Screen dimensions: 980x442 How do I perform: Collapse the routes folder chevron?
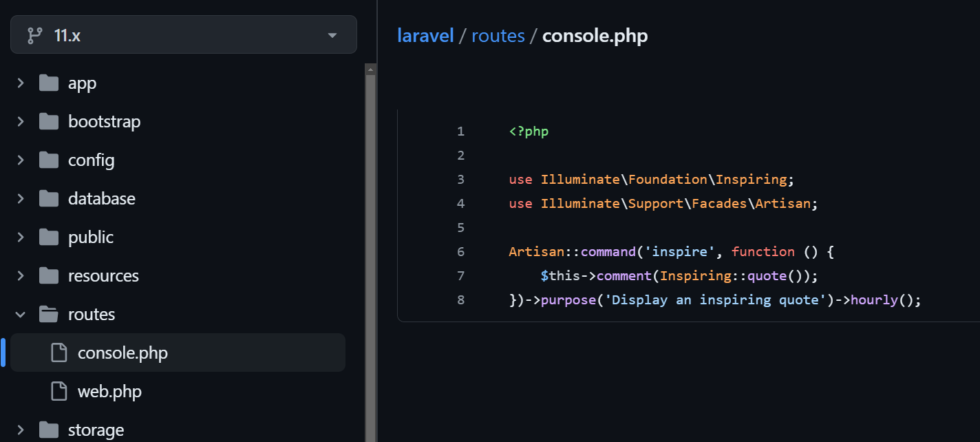coord(21,315)
